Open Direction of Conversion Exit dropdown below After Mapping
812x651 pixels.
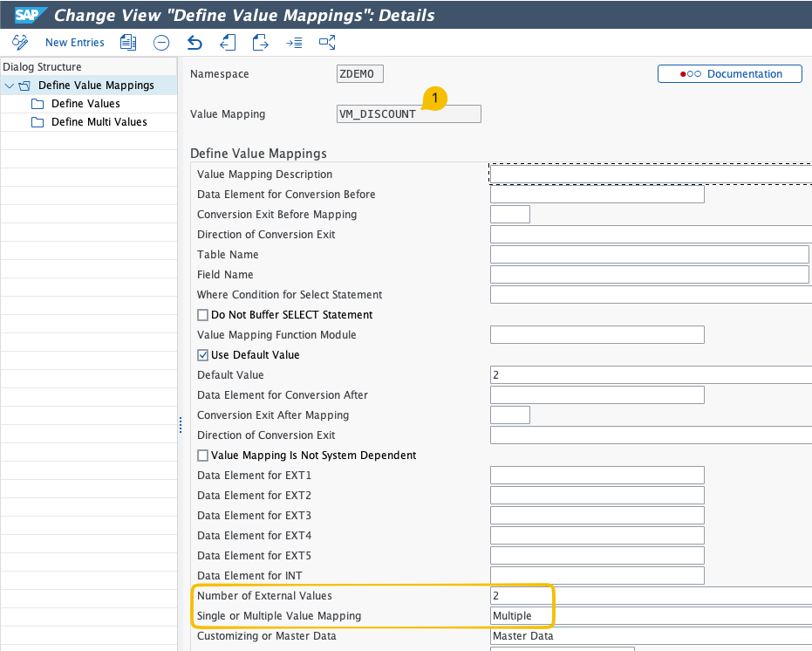point(651,435)
